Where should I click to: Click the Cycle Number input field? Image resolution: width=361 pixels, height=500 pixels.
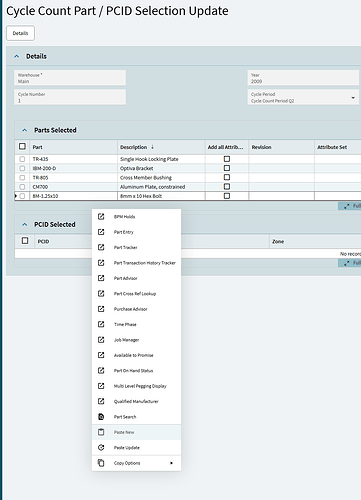(70, 97)
